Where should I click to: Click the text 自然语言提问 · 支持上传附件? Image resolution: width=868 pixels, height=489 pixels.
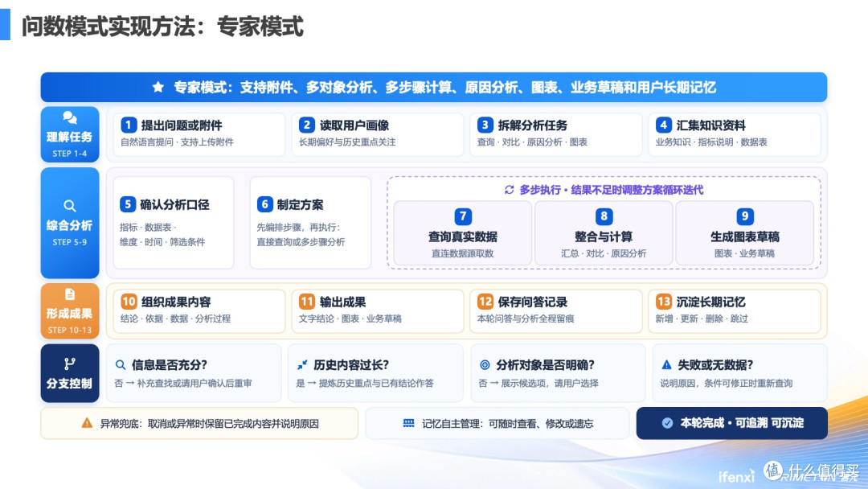click(177, 142)
